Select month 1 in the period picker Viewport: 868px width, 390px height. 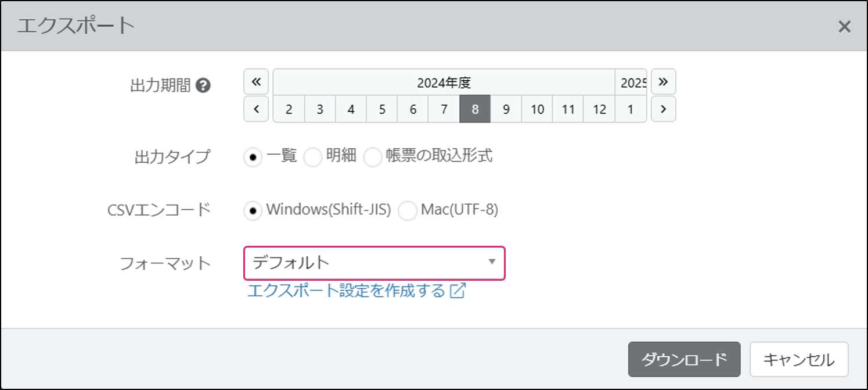[x=631, y=109]
